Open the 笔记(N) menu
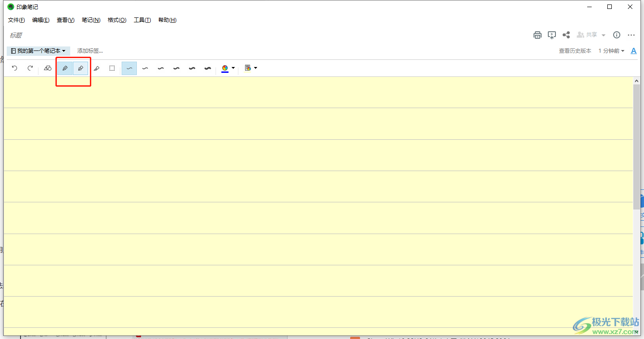 91,20
